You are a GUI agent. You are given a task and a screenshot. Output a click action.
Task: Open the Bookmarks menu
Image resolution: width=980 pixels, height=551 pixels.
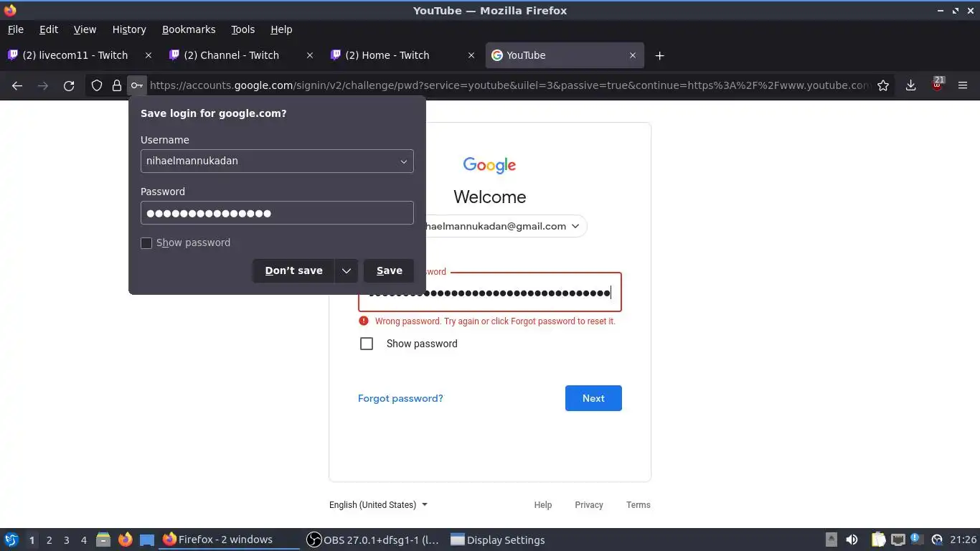tap(189, 29)
